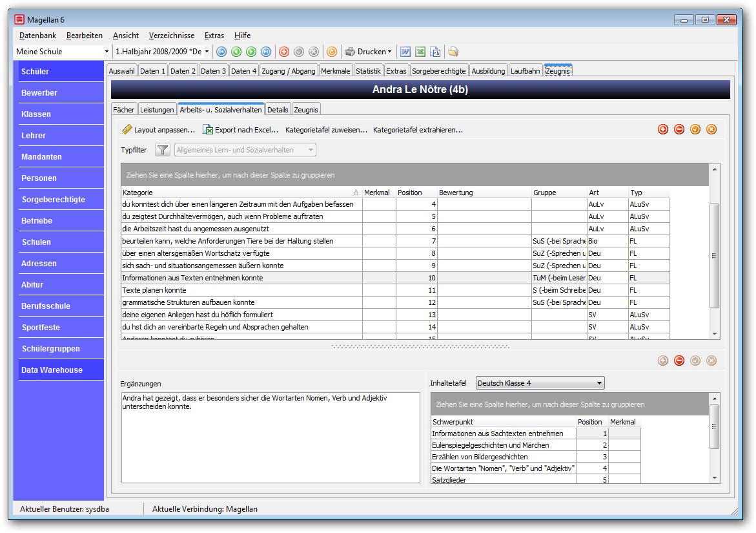Export to Excel using toolbar Excel icon
Screen dimensions: 756x533
[420, 52]
